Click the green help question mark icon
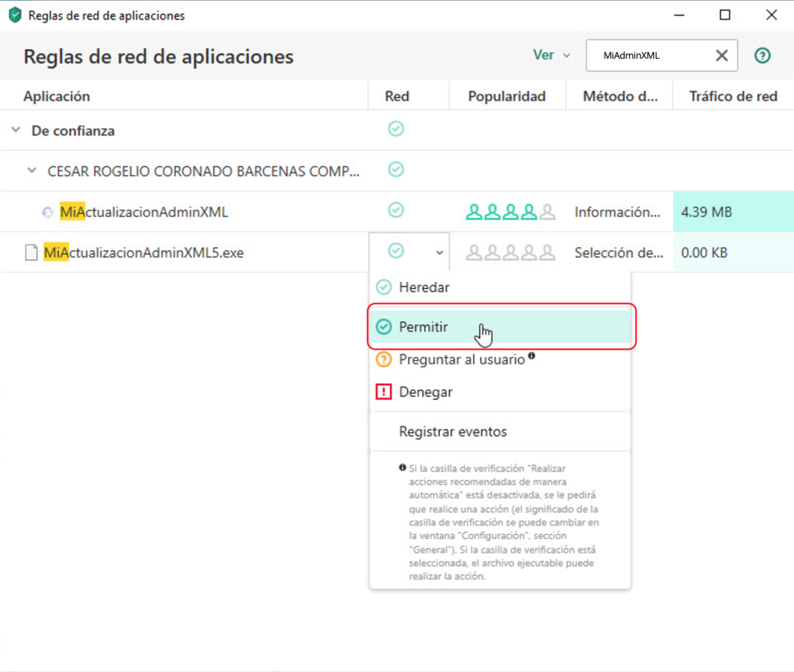Screen dimensions: 794x672 click(762, 56)
